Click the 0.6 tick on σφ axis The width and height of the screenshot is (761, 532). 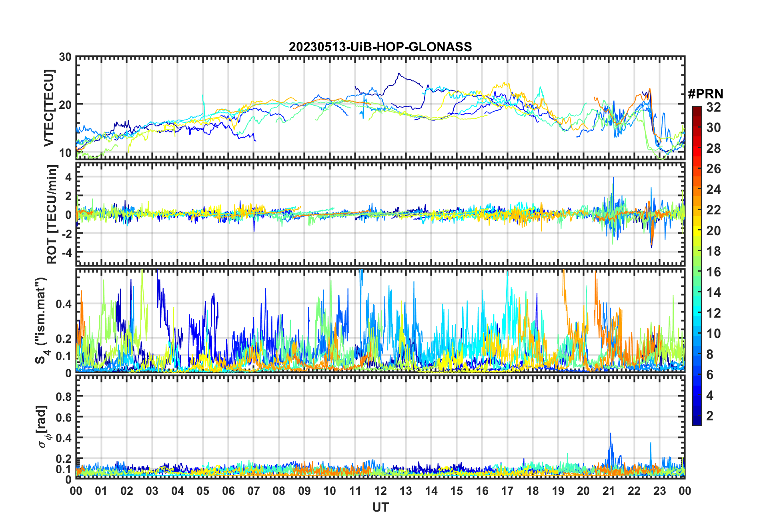(64, 417)
